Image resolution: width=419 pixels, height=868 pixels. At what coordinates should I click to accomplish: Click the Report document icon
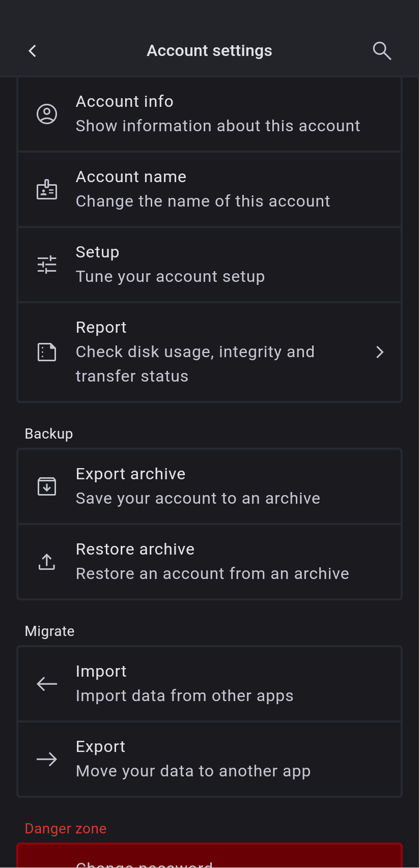(x=47, y=352)
